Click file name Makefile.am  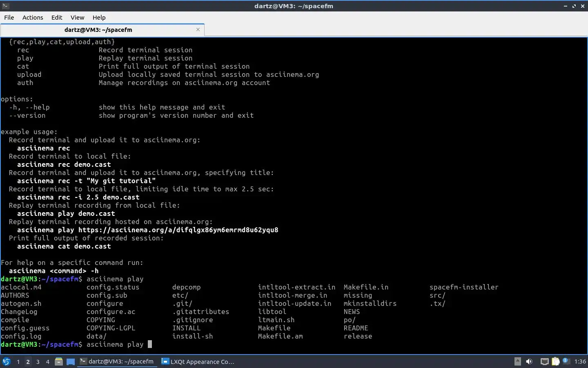[281, 336]
